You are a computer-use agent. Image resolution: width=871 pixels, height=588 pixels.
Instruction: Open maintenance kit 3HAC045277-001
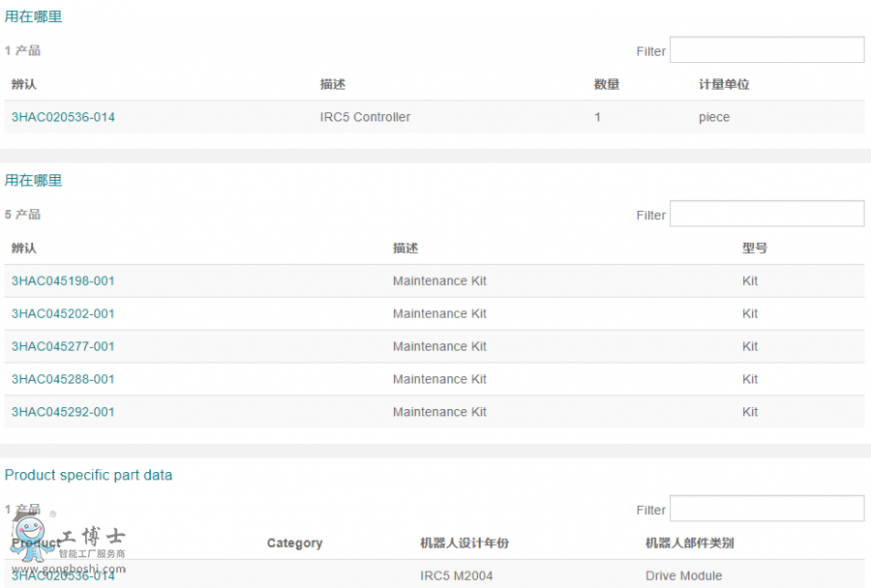coord(63,346)
